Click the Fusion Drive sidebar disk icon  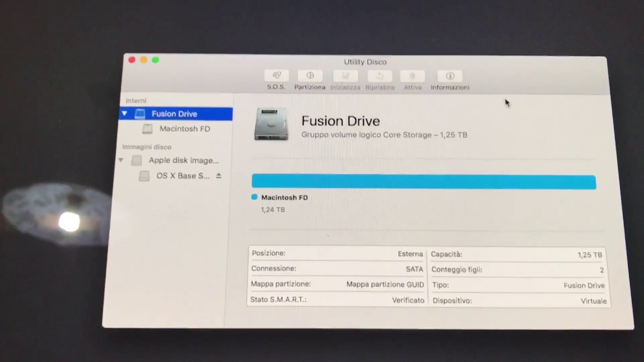140,114
